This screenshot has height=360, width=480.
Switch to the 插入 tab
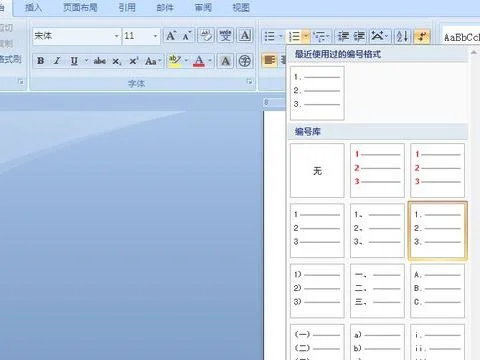click(x=33, y=7)
